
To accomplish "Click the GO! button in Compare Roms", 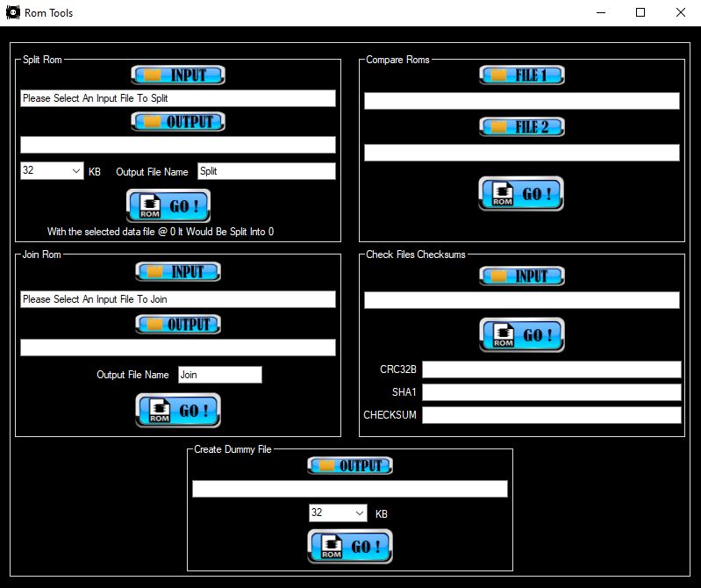I will click(521, 194).
